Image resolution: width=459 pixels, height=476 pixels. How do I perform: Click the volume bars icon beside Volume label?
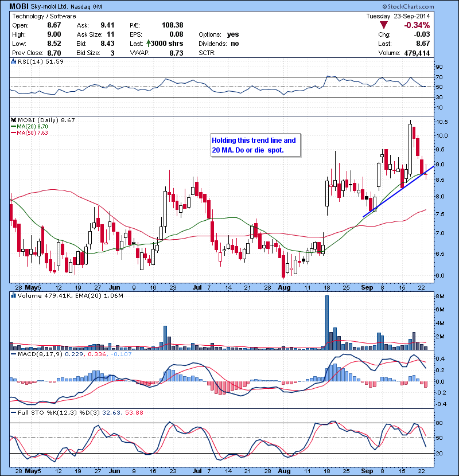(13, 295)
